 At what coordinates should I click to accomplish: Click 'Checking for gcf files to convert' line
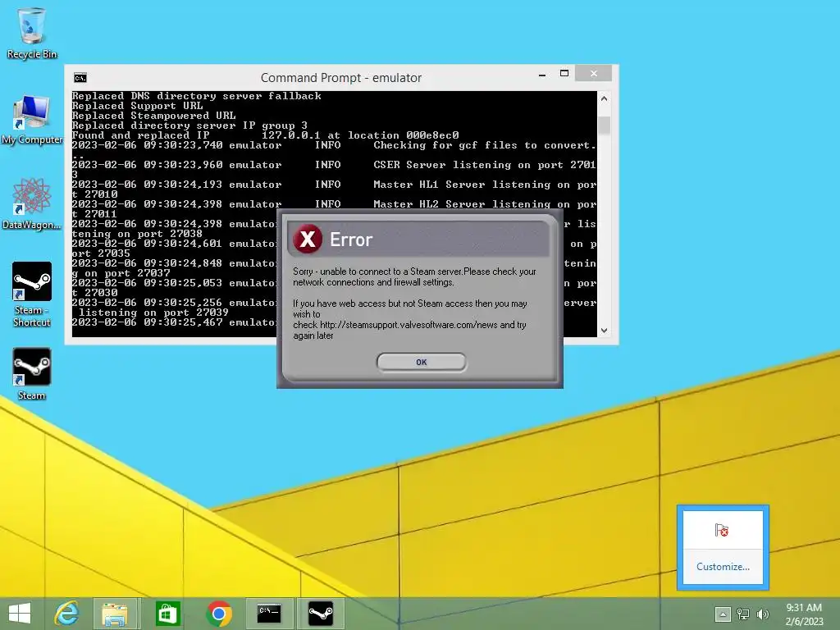(335, 151)
